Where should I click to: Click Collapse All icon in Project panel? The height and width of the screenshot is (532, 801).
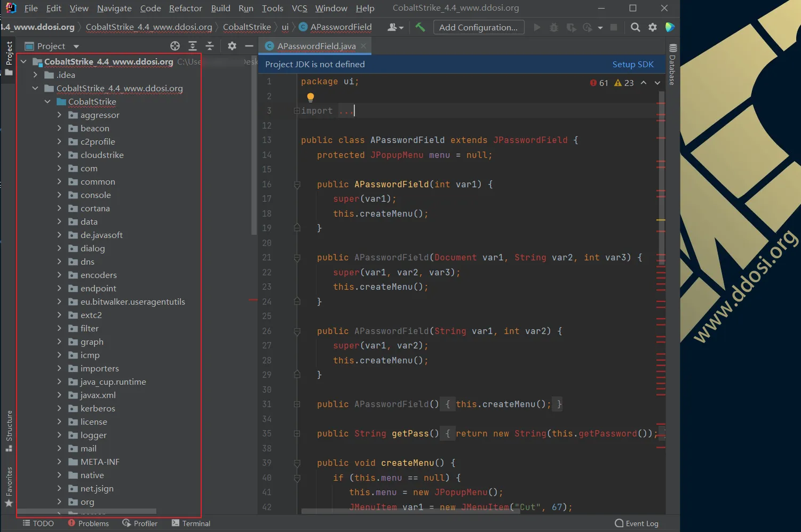pyautogui.click(x=210, y=46)
